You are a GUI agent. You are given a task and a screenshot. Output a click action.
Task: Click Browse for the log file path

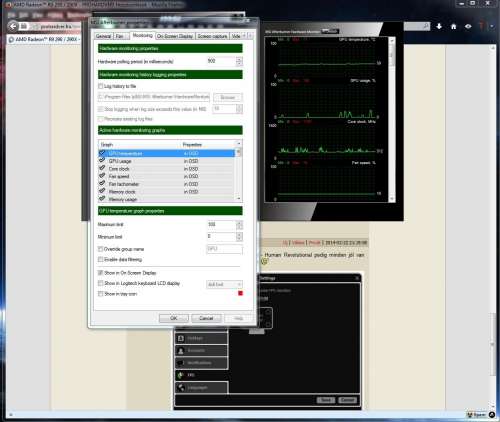228,97
